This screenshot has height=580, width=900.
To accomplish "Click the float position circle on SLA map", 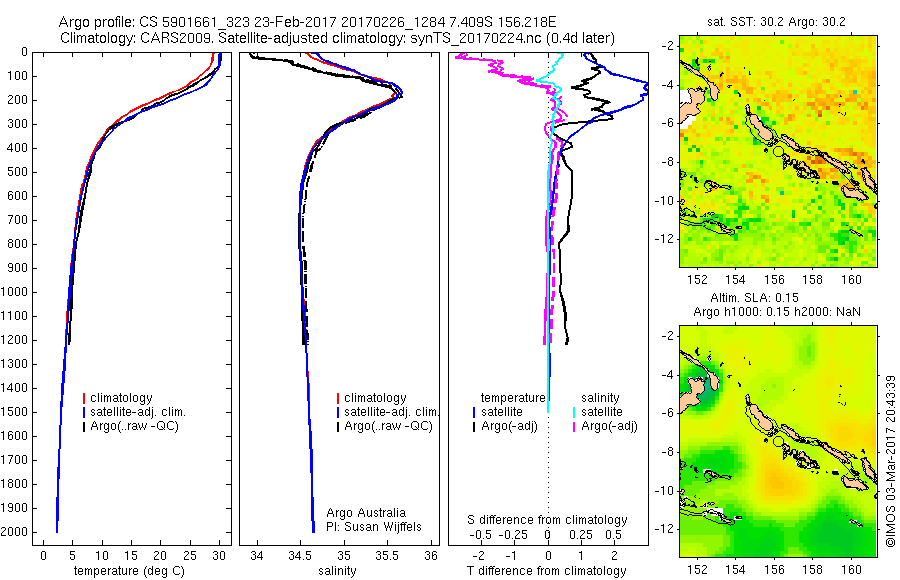I will [778, 441].
